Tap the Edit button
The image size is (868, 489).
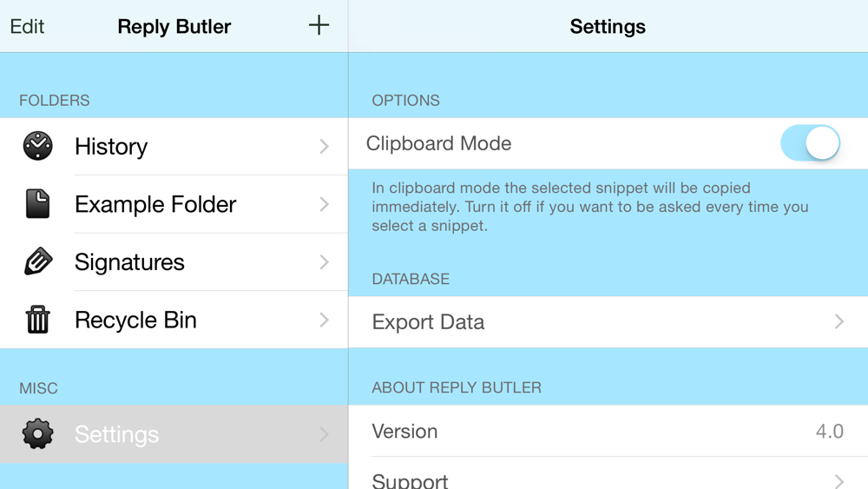tap(27, 26)
